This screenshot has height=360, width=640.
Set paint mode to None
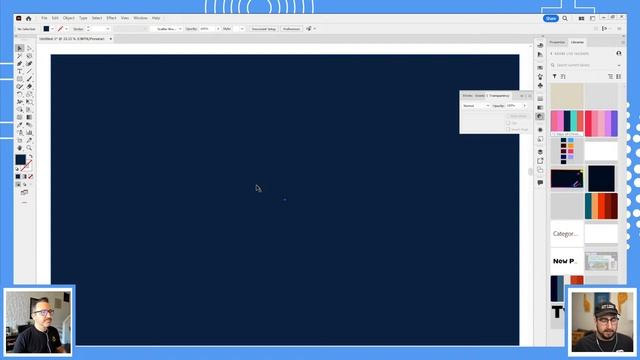[x=31, y=177]
